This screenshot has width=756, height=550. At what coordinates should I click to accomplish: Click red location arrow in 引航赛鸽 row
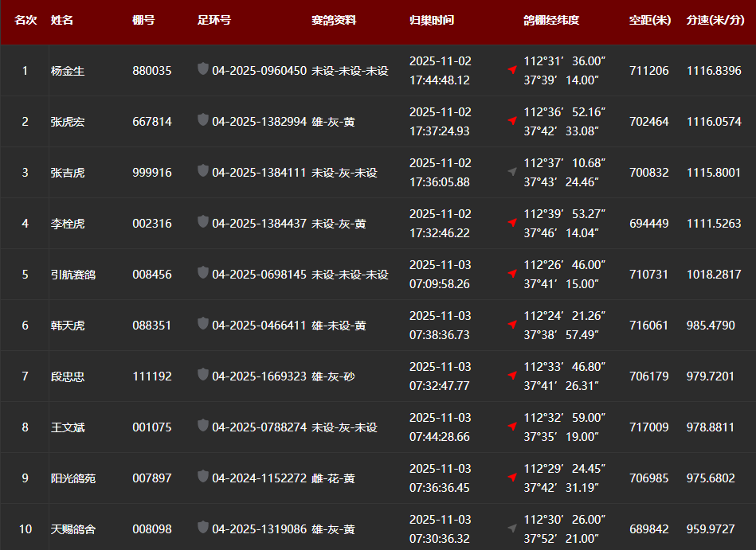click(x=512, y=274)
